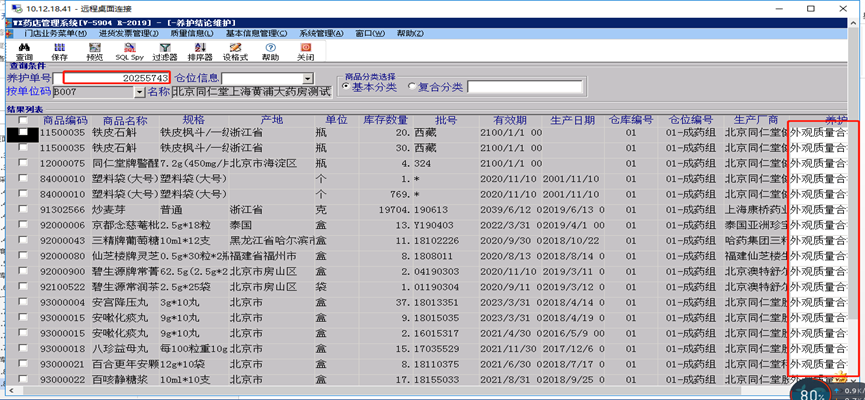This screenshot has width=865, height=400.
Task: Tick the select-all checkbox in the table header
Action: pos(23,121)
